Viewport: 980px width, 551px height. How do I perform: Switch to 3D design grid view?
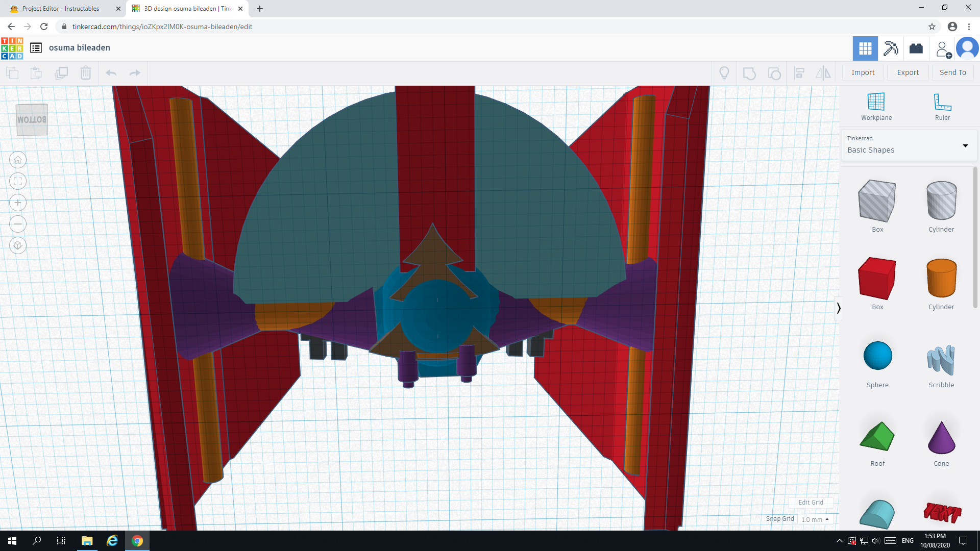[865, 48]
